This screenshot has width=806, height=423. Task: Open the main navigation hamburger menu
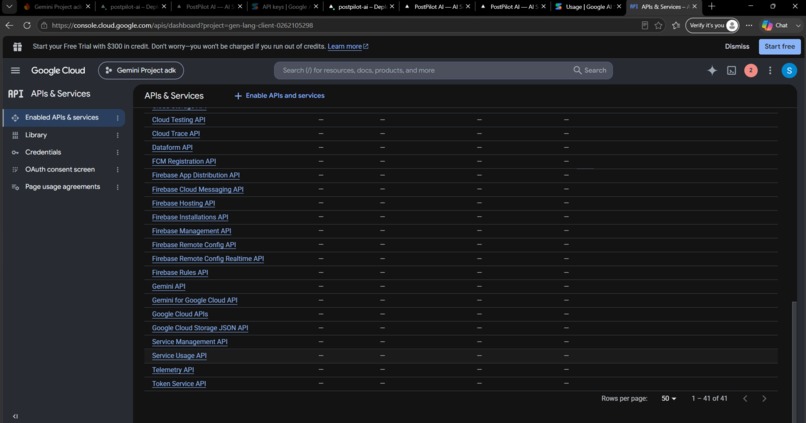coord(15,70)
